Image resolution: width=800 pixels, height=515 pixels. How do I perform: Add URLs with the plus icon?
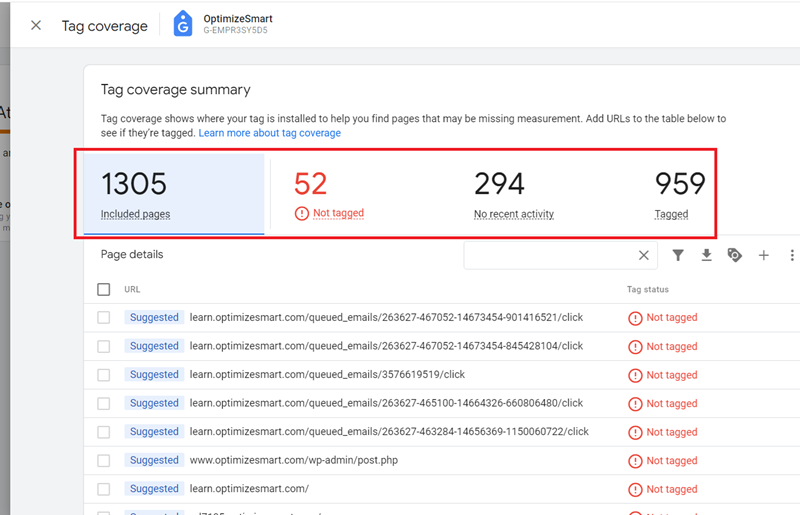(x=763, y=255)
